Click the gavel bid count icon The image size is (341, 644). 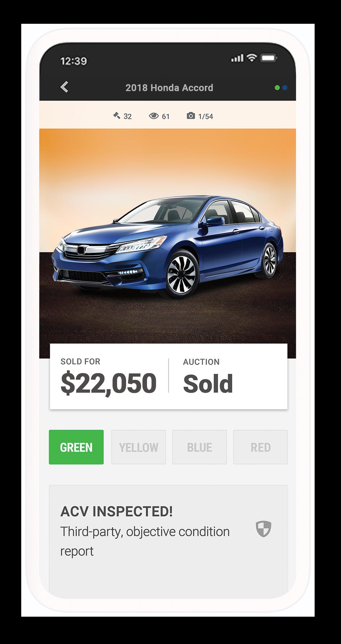point(116,115)
